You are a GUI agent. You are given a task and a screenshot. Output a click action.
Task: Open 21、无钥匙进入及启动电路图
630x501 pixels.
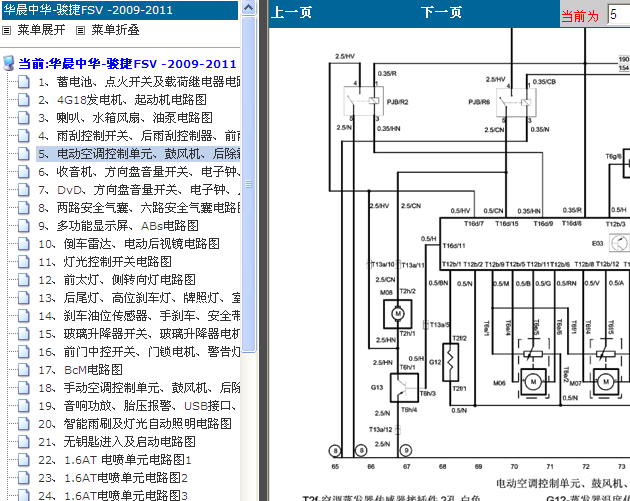[117, 442]
